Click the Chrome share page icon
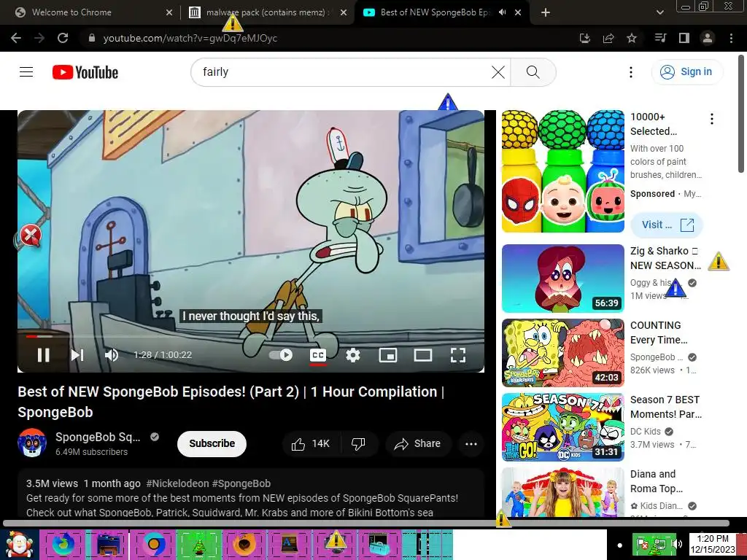 (x=608, y=38)
